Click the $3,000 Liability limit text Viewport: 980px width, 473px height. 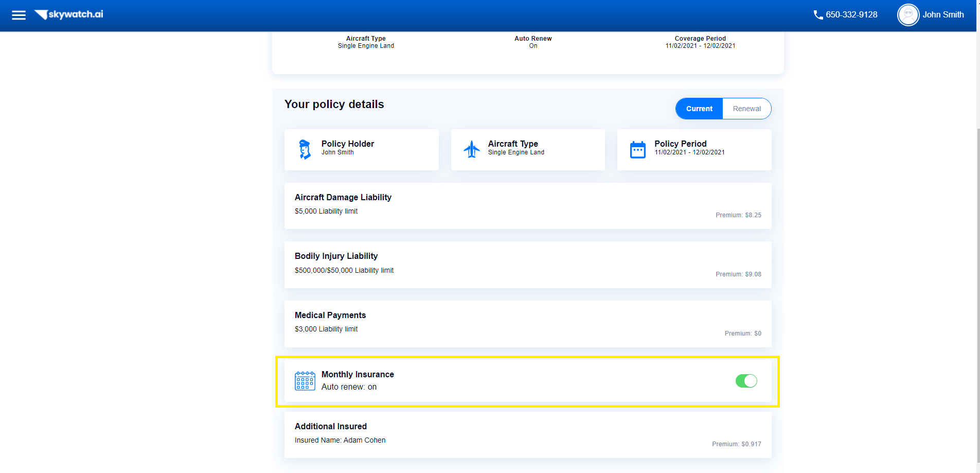(326, 329)
